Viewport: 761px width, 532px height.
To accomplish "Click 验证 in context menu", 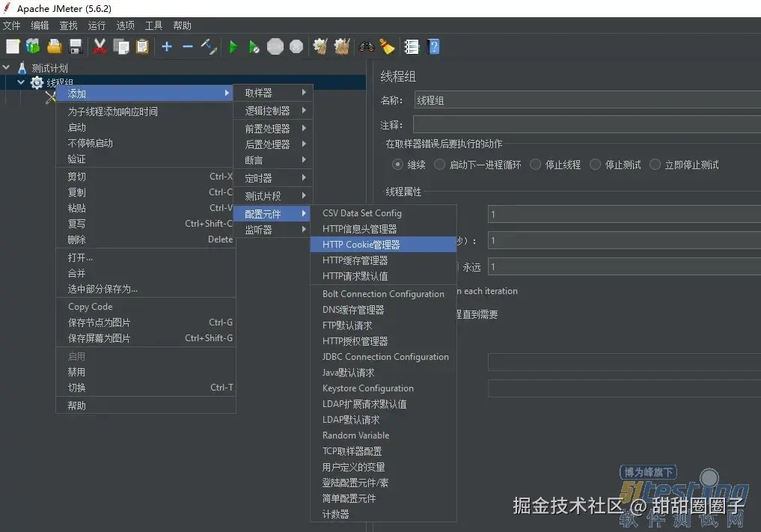I will click(x=146, y=159).
